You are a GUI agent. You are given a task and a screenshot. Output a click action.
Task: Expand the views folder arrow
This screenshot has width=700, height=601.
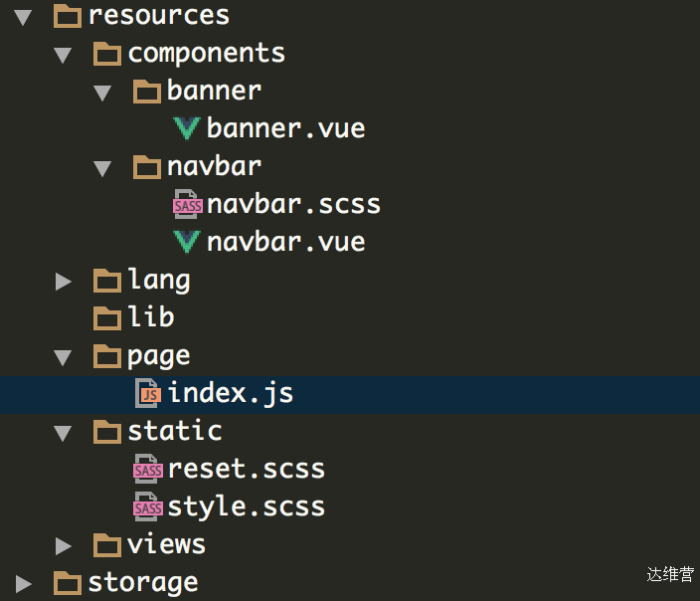(63, 546)
